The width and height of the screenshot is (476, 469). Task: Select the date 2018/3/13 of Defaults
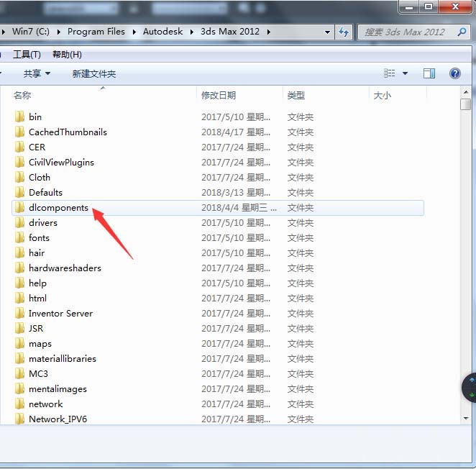pos(236,193)
